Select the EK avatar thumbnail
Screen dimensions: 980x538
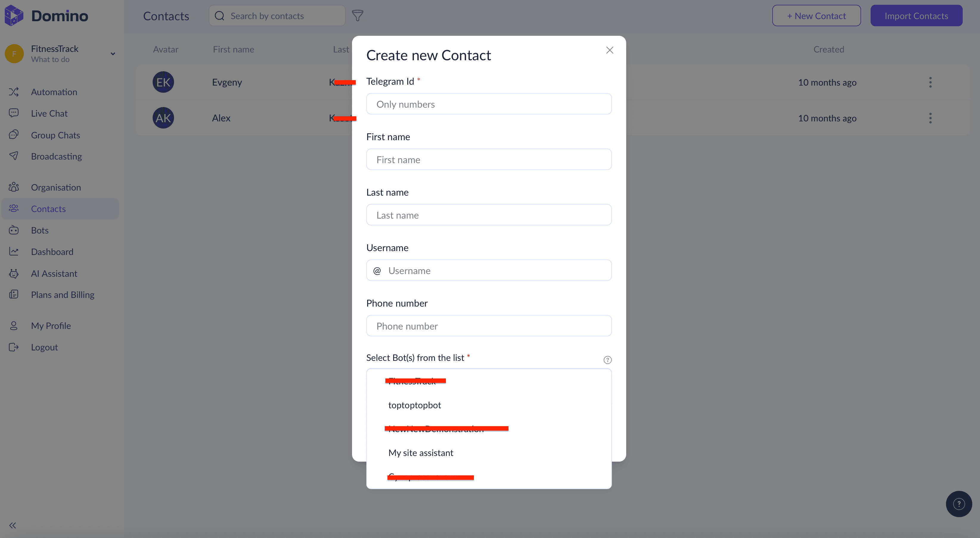(x=163, y=82)
